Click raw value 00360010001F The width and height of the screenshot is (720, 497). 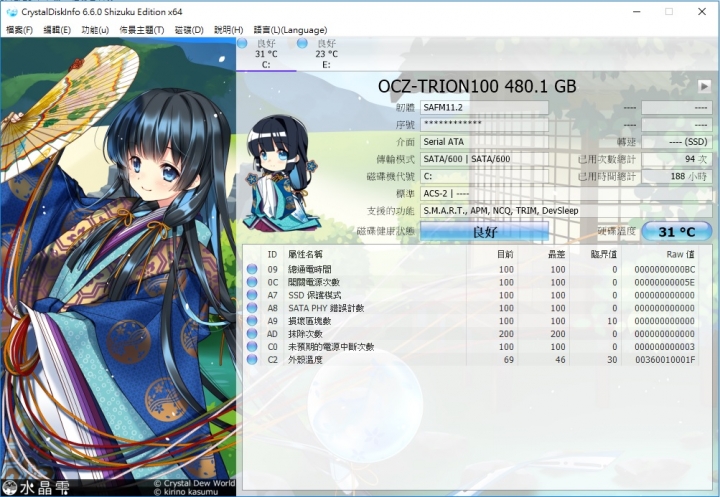[x=664, y=360]
